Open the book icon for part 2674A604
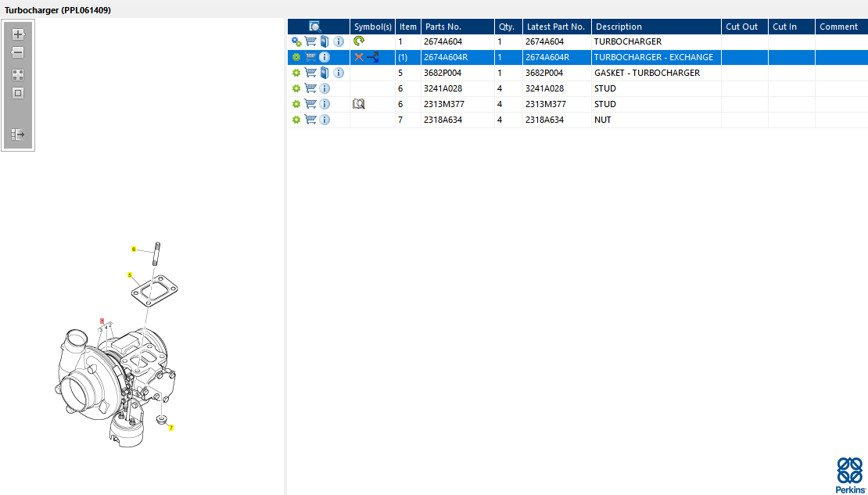 (x=325, y=41)
